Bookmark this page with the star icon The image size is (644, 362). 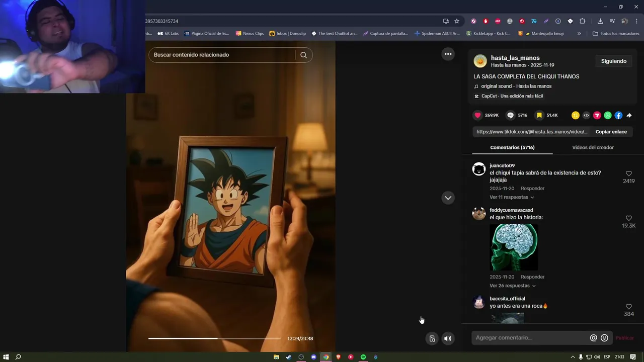coord(457,21)
